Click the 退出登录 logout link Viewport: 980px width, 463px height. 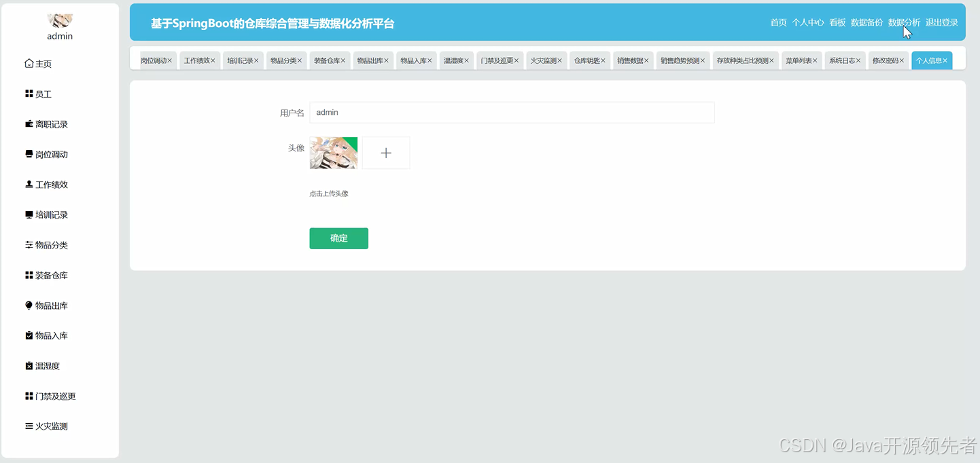[942, 22]
